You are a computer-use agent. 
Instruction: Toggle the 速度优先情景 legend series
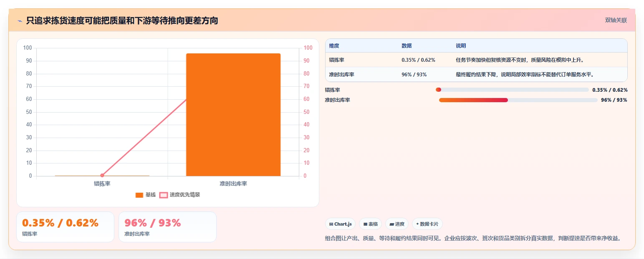180,195
